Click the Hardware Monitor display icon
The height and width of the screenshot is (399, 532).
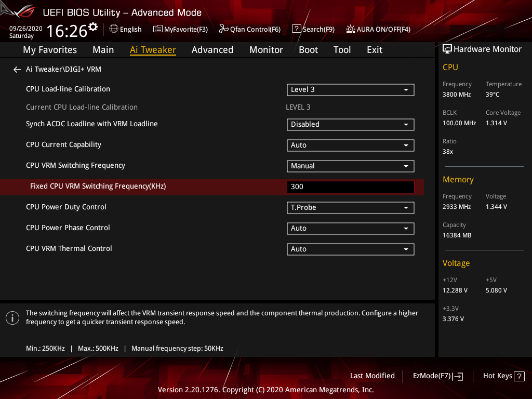(x=447, y=49)
